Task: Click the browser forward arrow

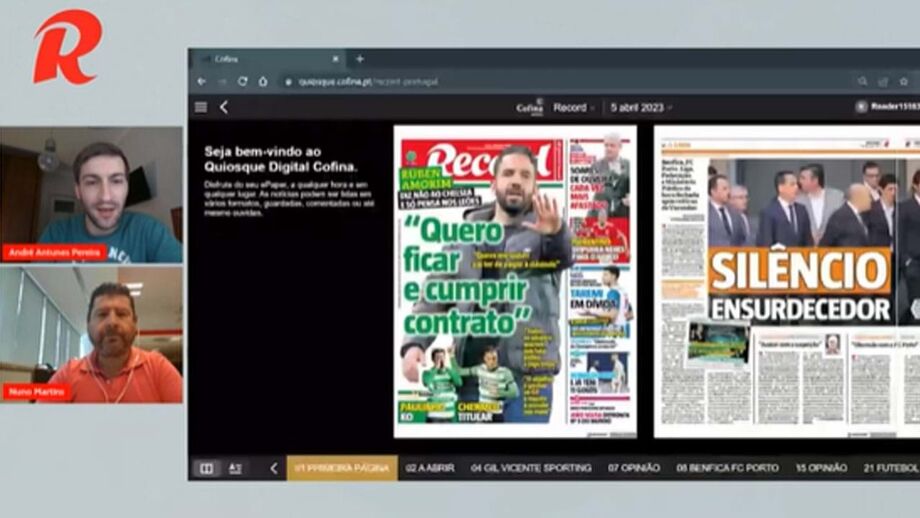Action: 222,82
